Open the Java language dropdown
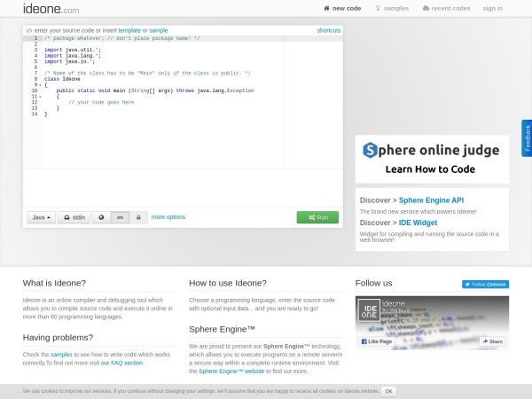The image size is (532, 399). [41, 216]
